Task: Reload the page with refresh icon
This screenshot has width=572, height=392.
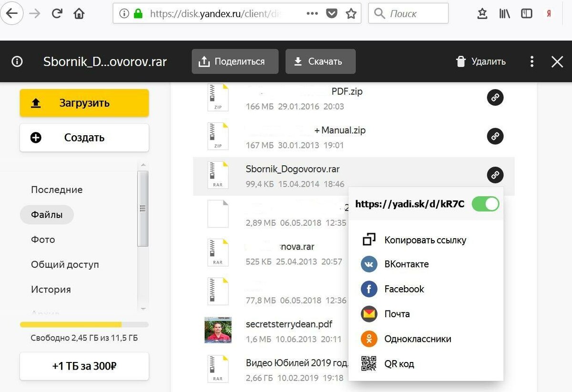Action: [57, 13]
